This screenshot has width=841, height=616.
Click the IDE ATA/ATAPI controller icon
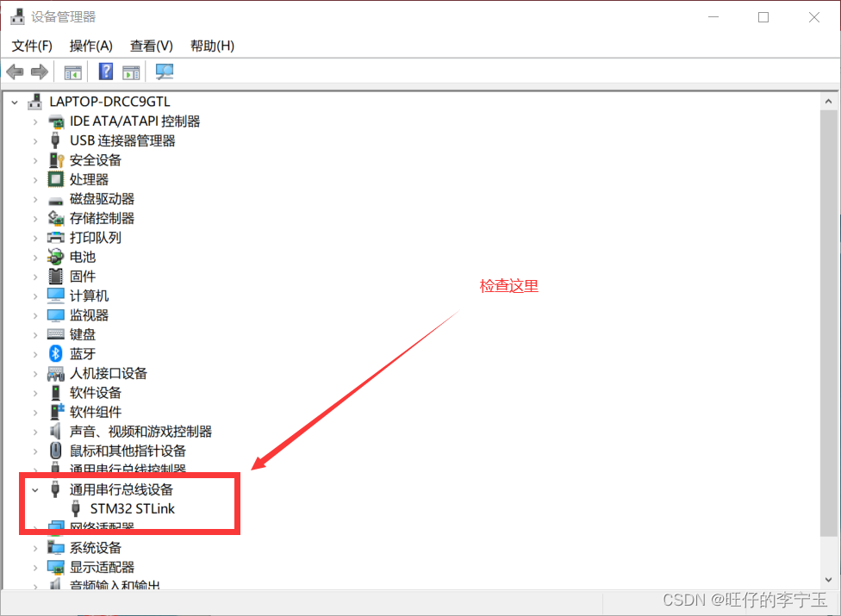pyautogui.click(x=56, y=121)
